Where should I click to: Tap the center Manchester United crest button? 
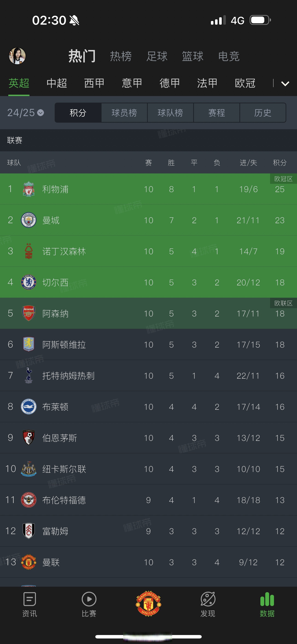coord(148,603)
